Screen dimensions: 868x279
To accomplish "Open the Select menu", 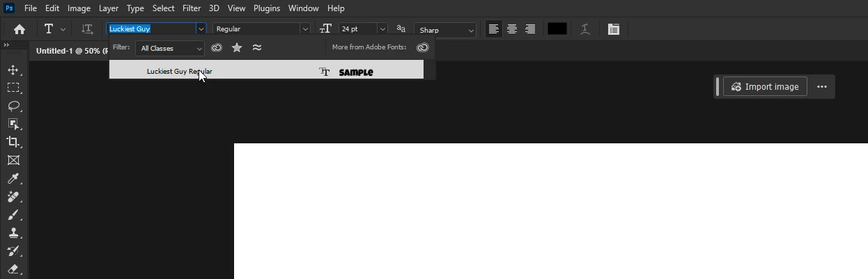I will (163, 8).
